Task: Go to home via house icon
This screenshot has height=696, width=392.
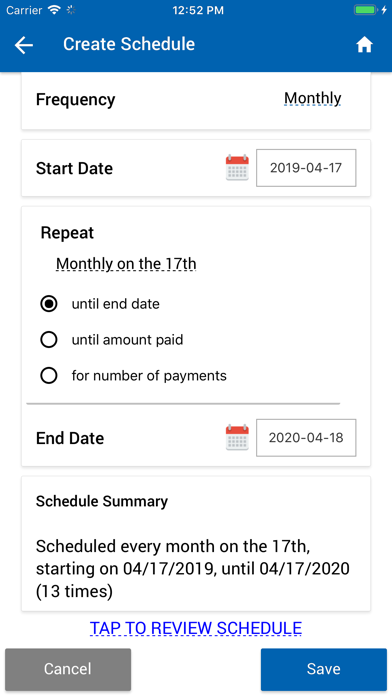Action: 364,45
